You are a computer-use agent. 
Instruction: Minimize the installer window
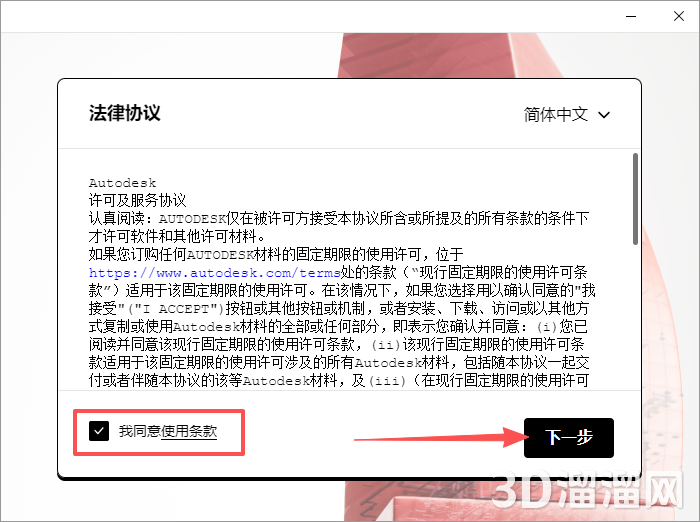(x=631, y=17)
